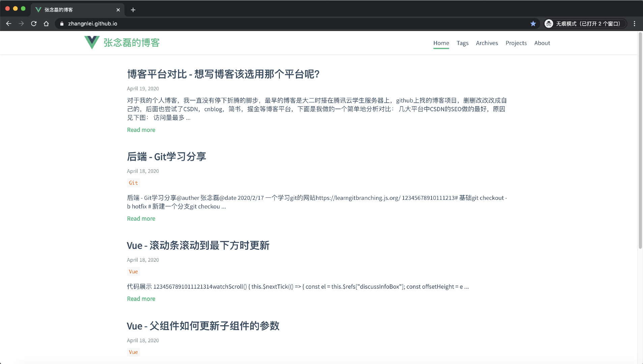Image resolution: width=643 pixels, height=364 pixels.
Task: Open the post 博客平台对比 title
Action: [x=223, y=74]
